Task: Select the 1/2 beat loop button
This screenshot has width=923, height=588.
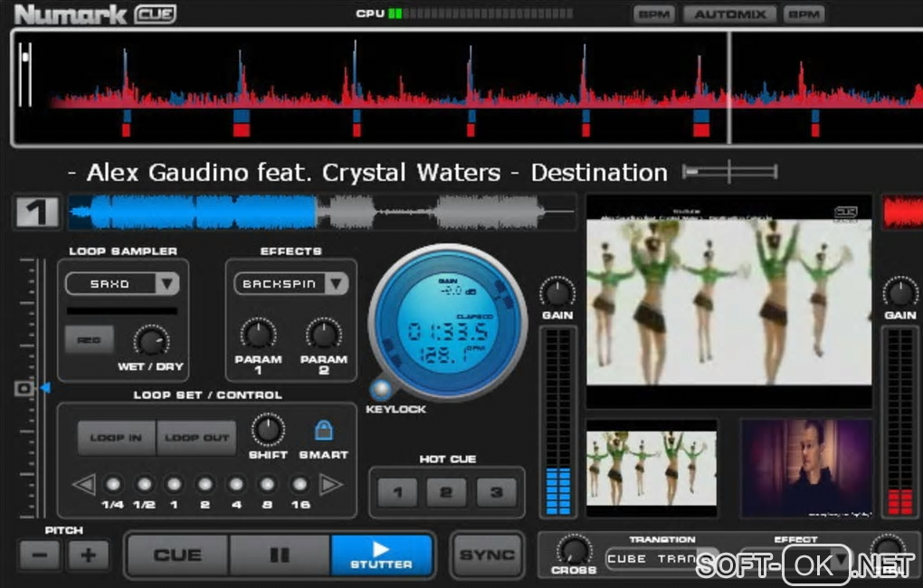Action: pos(144,484)
